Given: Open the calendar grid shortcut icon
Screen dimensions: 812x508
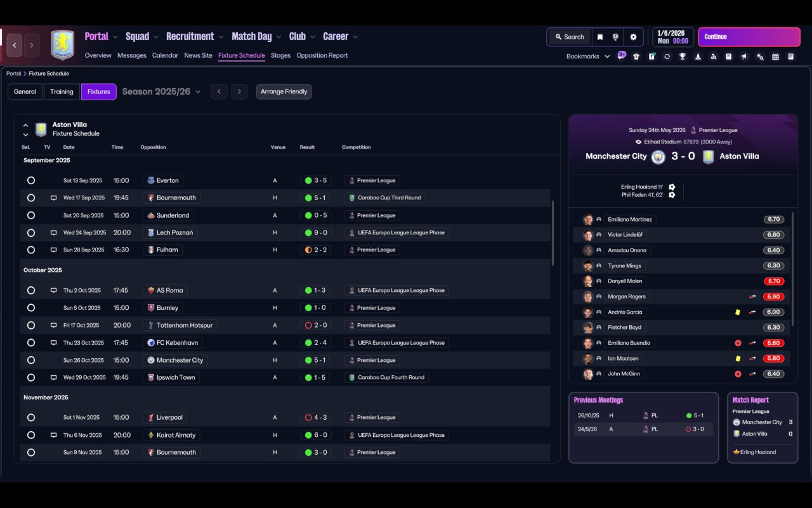Looking at the screenshot, I should 775,57.
